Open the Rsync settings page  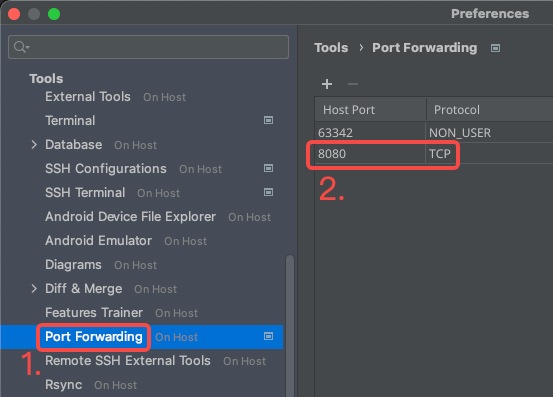click(63, 385)
